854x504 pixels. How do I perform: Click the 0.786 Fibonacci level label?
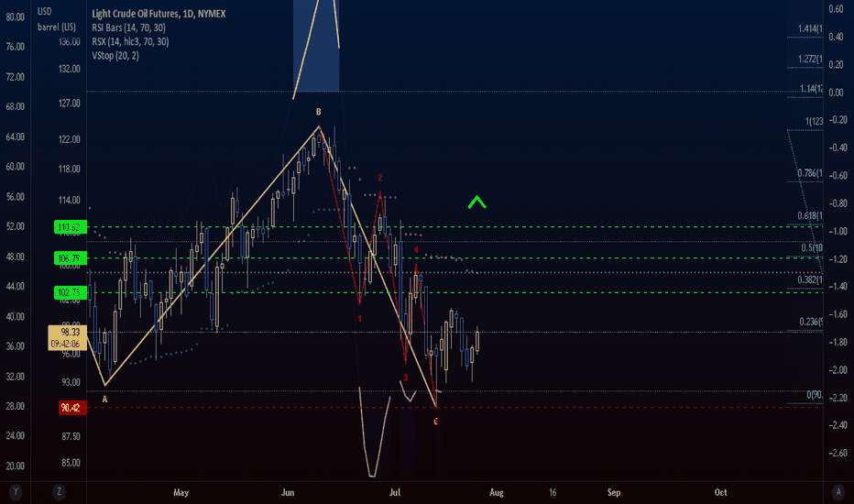click(810, 173)
